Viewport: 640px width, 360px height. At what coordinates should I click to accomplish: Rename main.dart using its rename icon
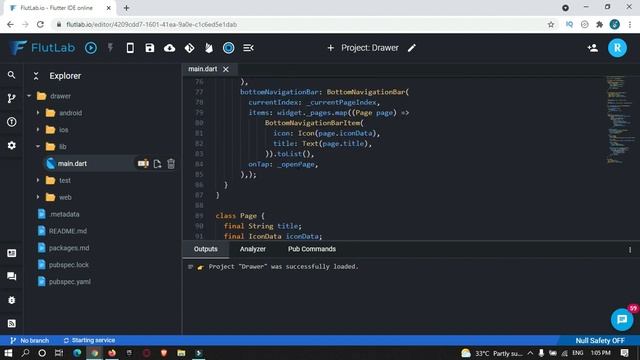pos(143,163)
